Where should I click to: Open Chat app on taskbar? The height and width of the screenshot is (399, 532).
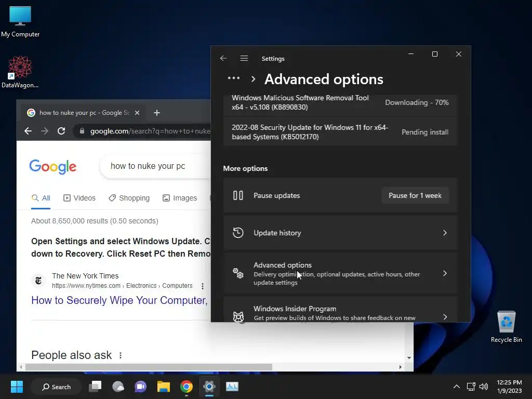[x=140, y=387]
